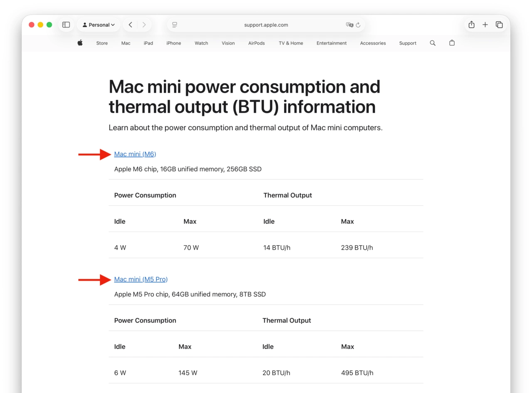Click the support.apple.com address field
Image resolution: width=532 pixels, height=393 pixels.
click(x=266, y=25)
